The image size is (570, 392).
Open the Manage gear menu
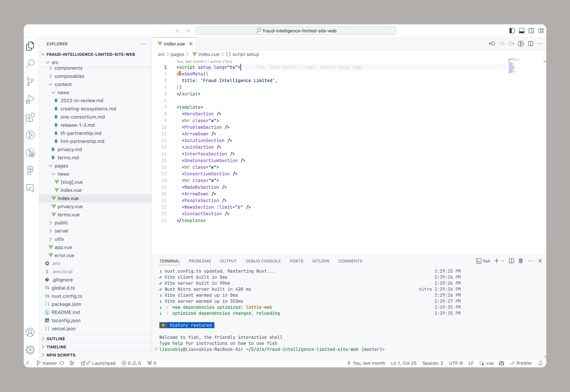[x=30, y=350]
